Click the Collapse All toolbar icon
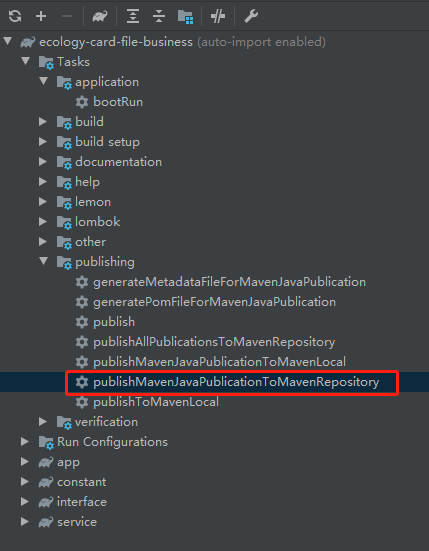Viewport: 429px width, 551px height. (159, 16)
